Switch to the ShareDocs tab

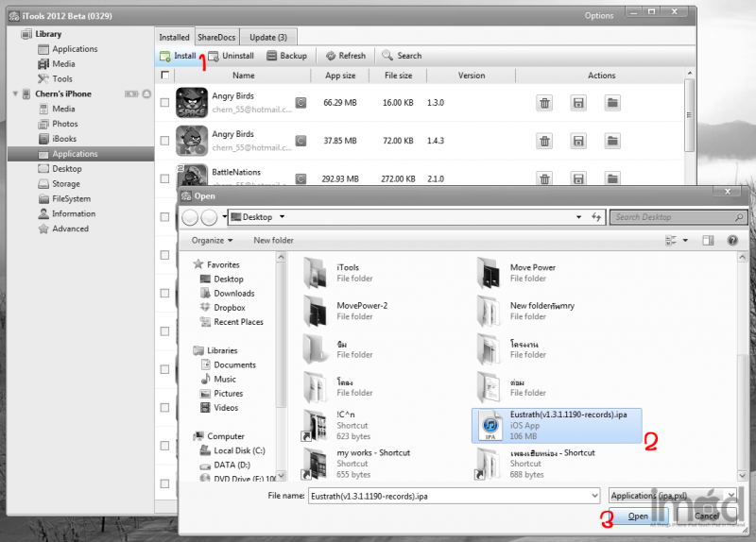(x=216, y=37)
